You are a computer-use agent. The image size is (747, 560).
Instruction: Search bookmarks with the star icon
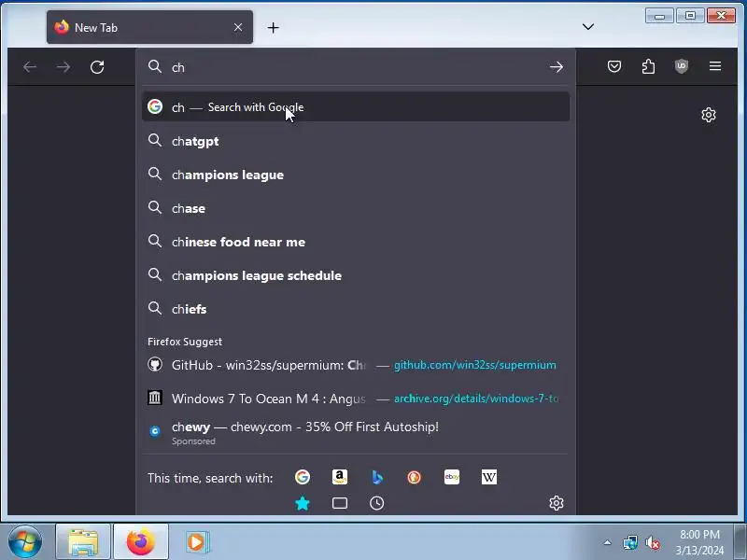point(303,503)
